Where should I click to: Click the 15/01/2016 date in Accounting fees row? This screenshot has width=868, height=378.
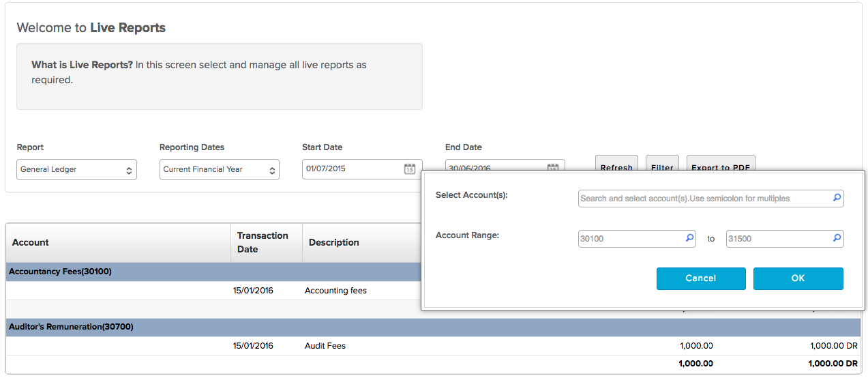(x=253, y=291)
